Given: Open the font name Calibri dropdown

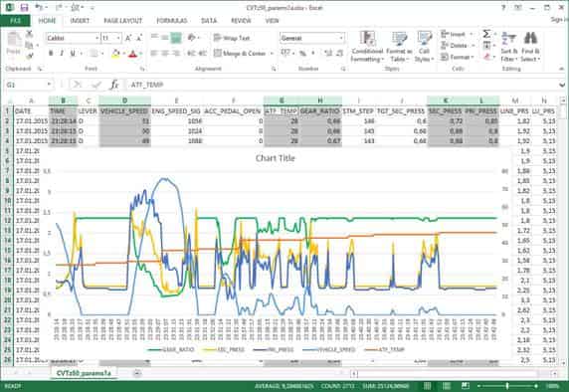Looking at the screenshot, I should pyautogui.click(x=97, y=38).
